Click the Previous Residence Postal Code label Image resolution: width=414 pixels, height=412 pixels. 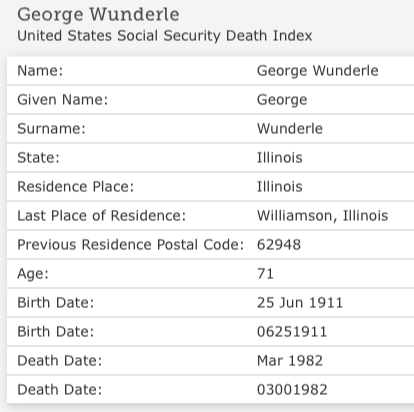pos(130,245)
